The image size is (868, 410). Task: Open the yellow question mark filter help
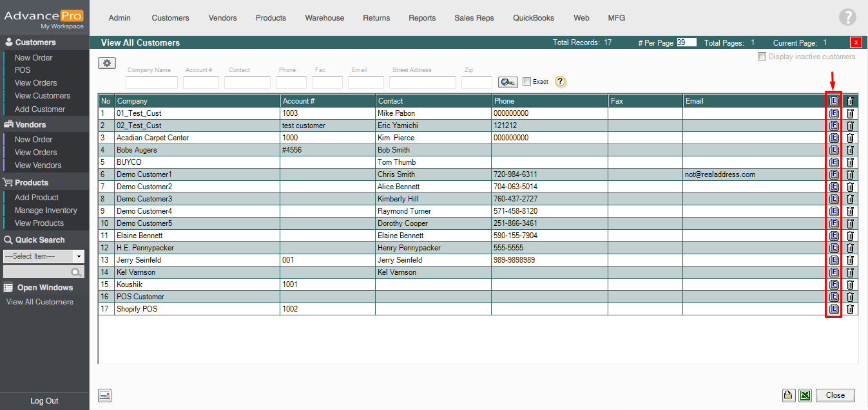560,82
